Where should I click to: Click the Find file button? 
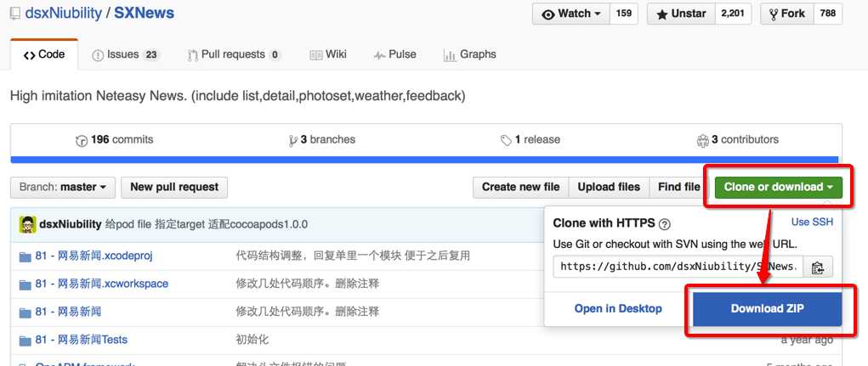click(678, 188)
